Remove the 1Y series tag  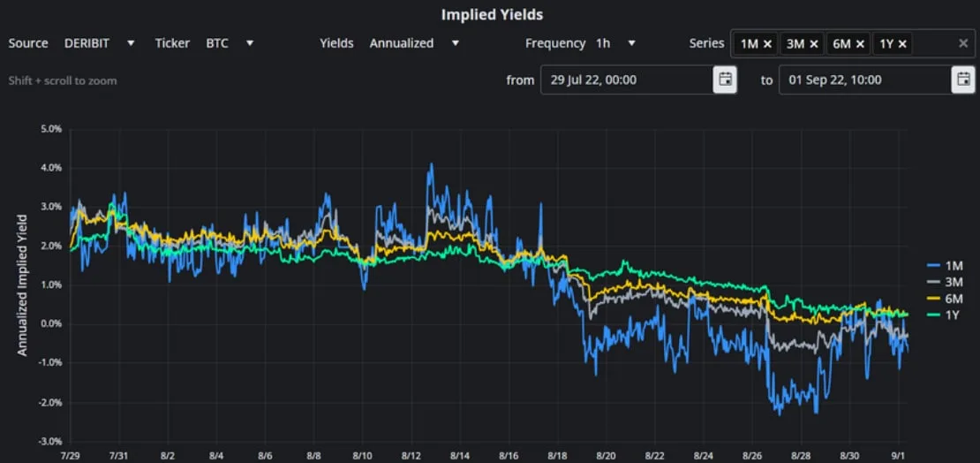tap(903, 44)
